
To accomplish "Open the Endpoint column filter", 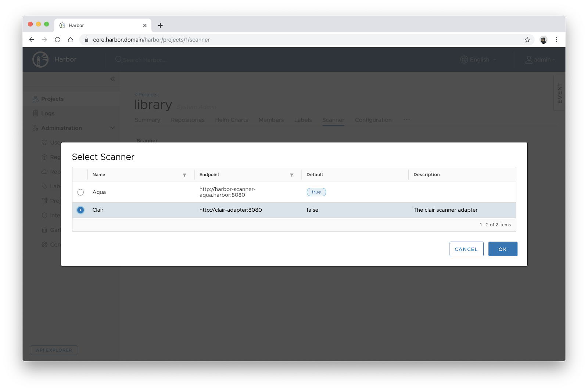I will tap(291, 175).
